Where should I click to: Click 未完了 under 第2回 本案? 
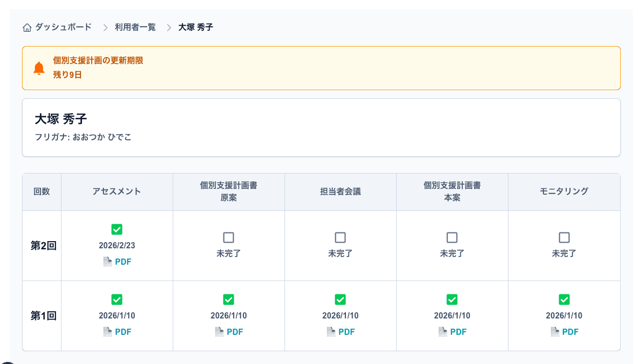pyautogui.click(x=452, y=253)
